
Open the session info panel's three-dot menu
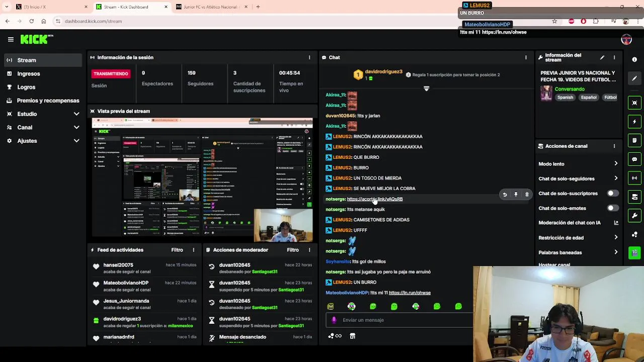click(309, 57)
